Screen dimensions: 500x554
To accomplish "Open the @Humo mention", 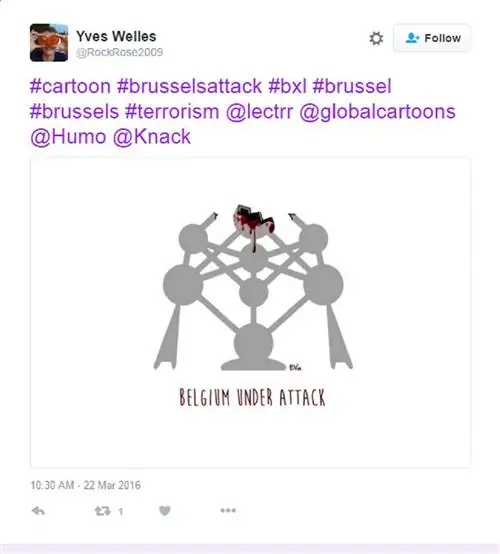I will [x=68, y=137].
